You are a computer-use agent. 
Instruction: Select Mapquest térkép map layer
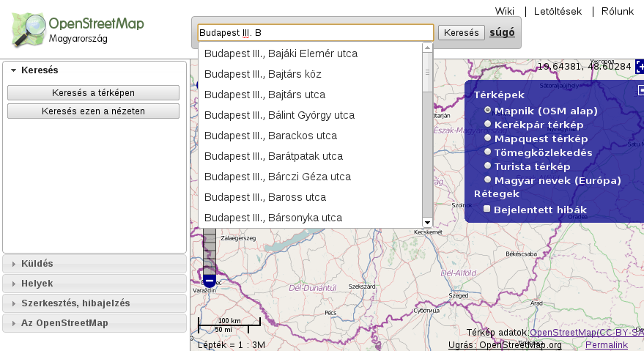click(487, 138)
